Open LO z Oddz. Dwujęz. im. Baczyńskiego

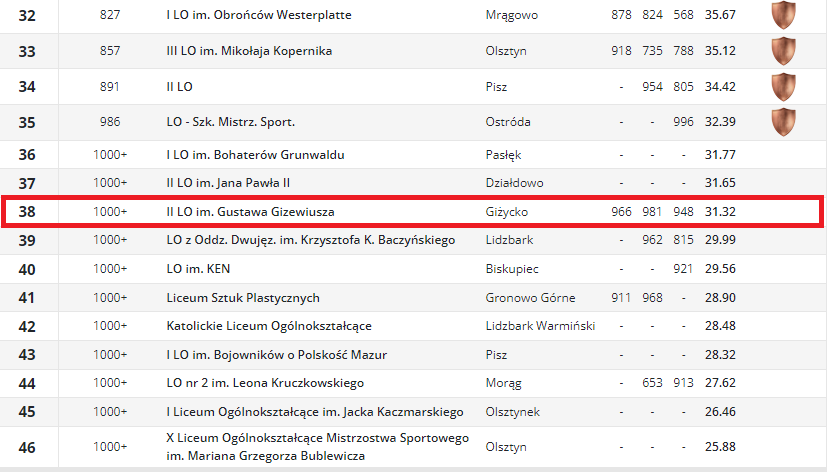pyautogui.click(x=310, y=240)
